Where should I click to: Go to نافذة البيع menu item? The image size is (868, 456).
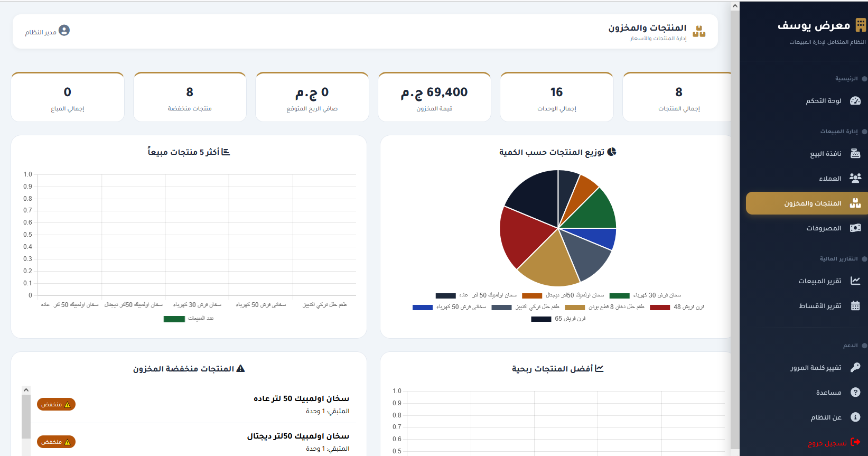807,154
